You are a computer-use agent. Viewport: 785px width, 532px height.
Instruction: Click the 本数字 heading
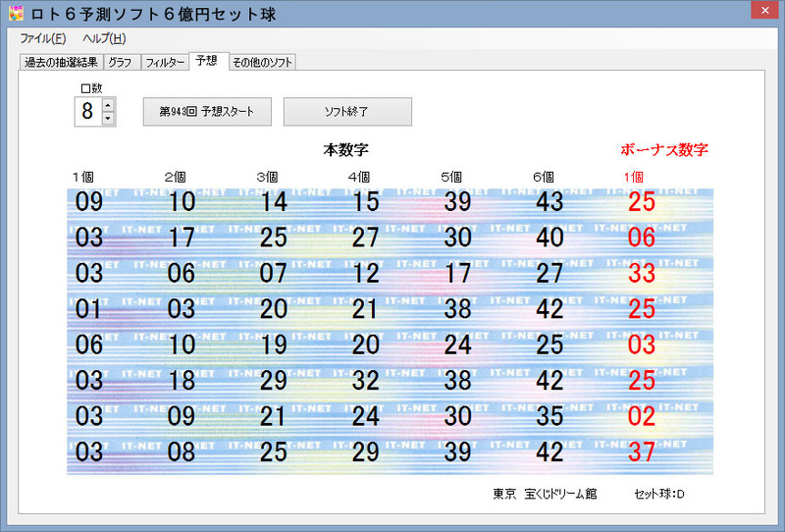(x=345, y=149)
